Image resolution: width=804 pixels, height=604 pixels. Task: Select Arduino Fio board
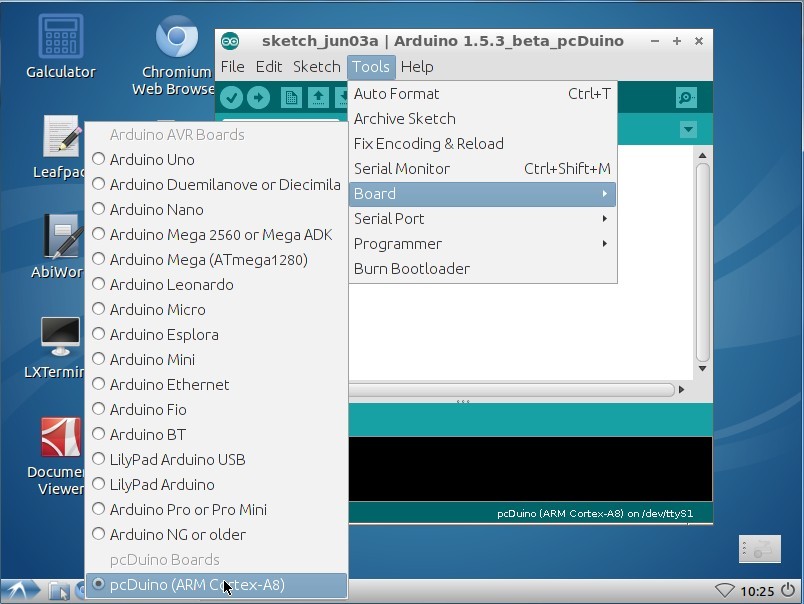tap(216, 410)
